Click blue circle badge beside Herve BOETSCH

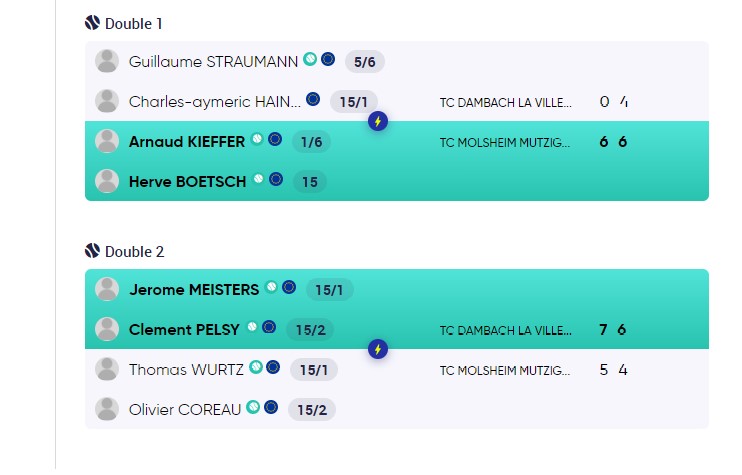pos(276,179)
